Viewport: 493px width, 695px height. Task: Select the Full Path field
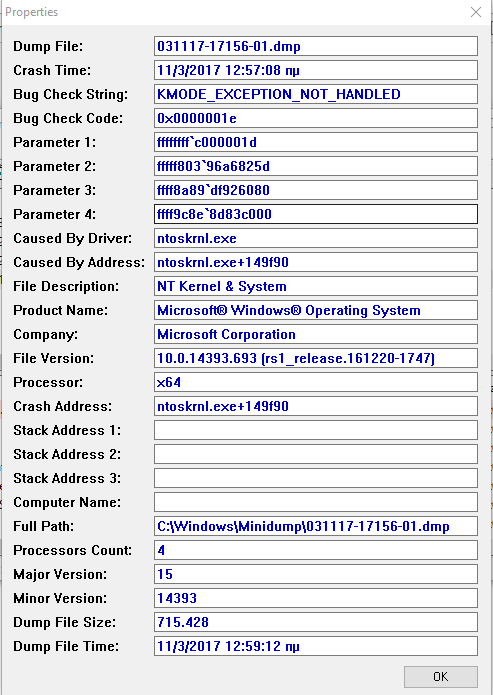tap(316, 526)
